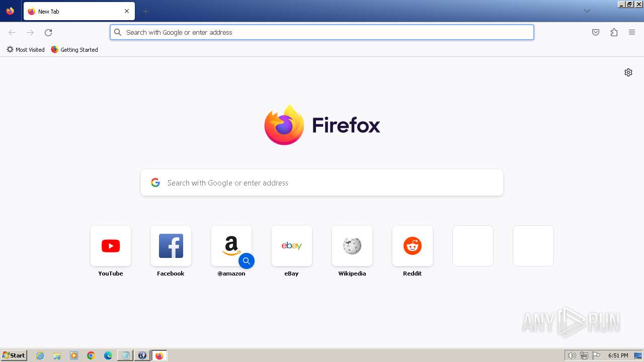Open new tab personalize gear
644x362 pixels.
628,72
